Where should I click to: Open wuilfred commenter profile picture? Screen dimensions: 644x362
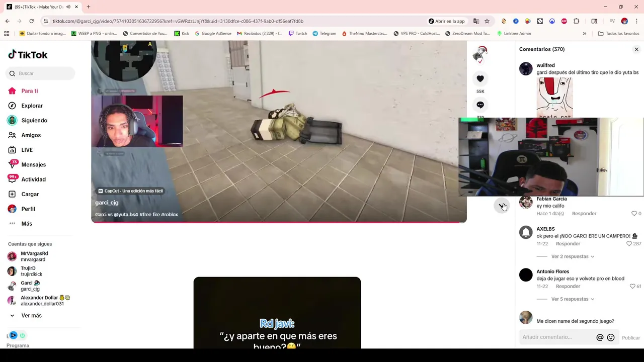526,69
